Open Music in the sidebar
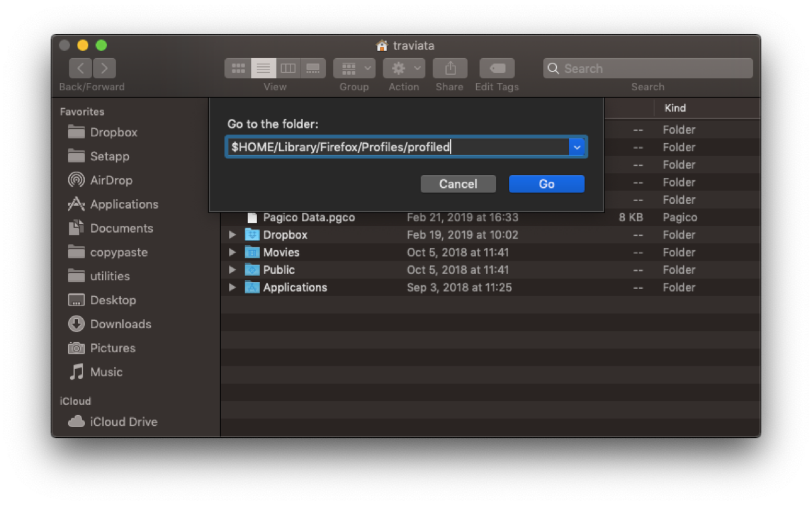The width and height of the screenshot is (812, 508). tap(96, 372)
